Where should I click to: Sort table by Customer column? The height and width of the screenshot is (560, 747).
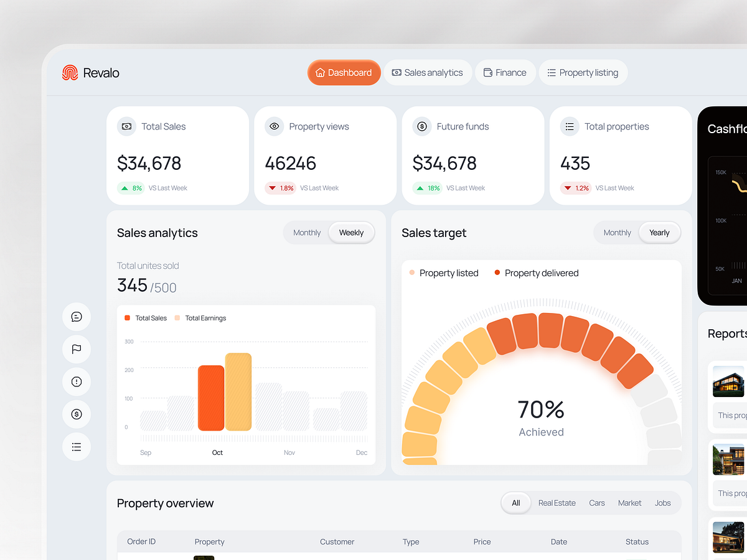click(337, 541)
